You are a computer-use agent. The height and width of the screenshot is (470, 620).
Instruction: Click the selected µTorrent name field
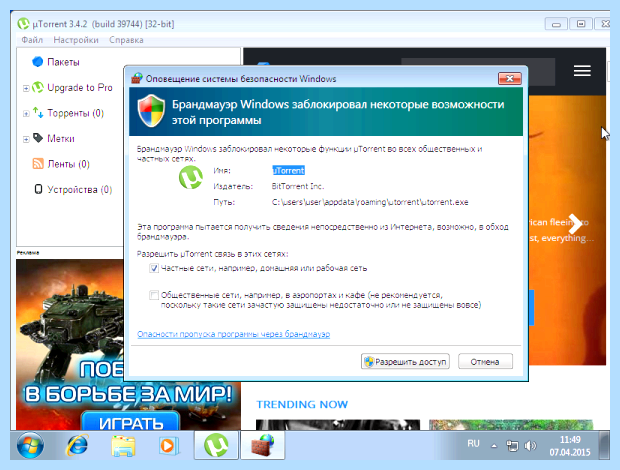click(x=288, y=170)
